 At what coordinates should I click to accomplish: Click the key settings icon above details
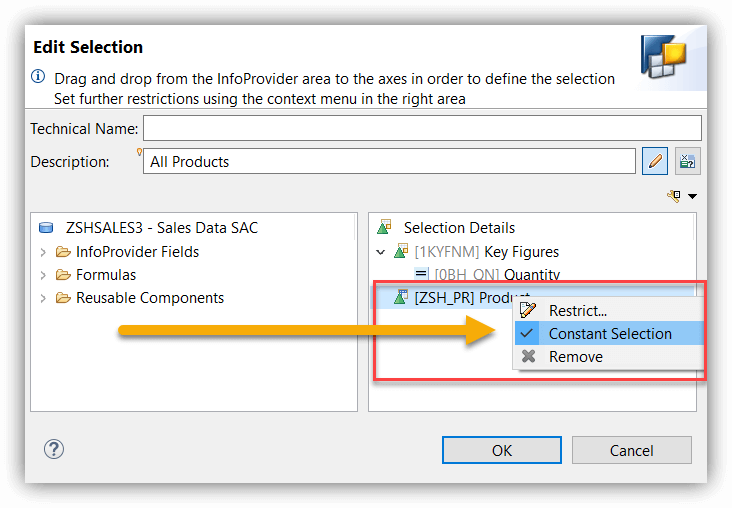(x=674, y=196)
